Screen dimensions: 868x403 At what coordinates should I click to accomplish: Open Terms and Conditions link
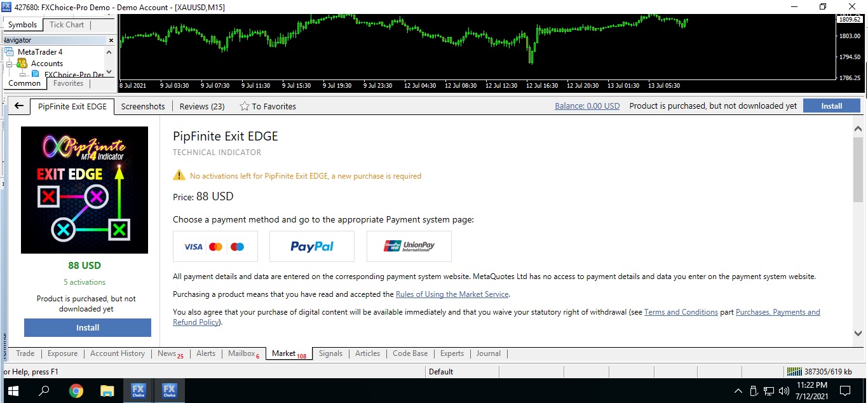681,312
